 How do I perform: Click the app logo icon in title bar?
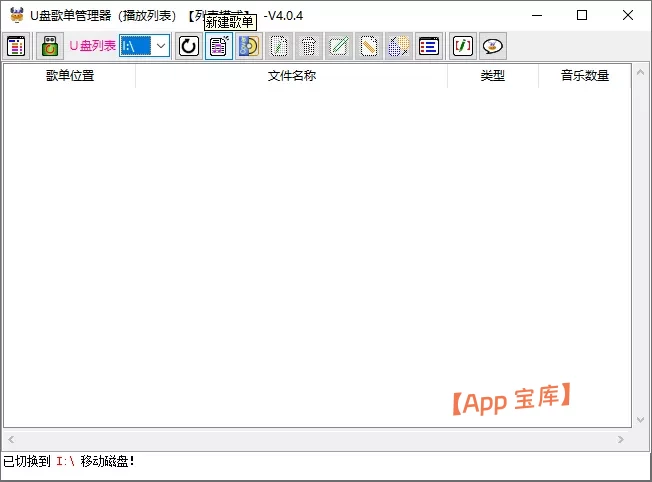pos(17,15)
